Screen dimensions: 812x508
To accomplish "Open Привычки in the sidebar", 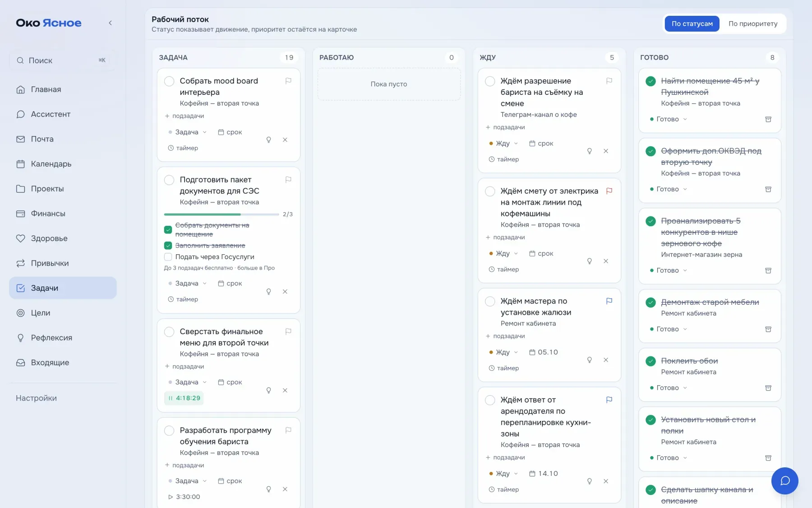I will click(x=63, y=263).
